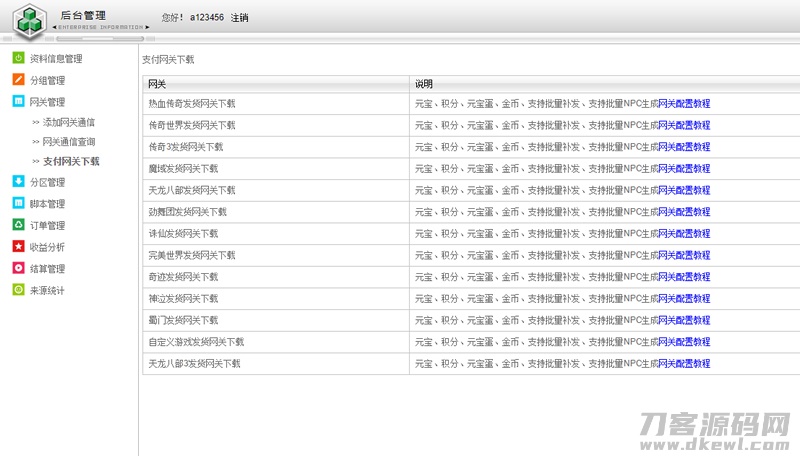
Task: Expand the 分区管理 menu label
Action: tap(47, 182)
